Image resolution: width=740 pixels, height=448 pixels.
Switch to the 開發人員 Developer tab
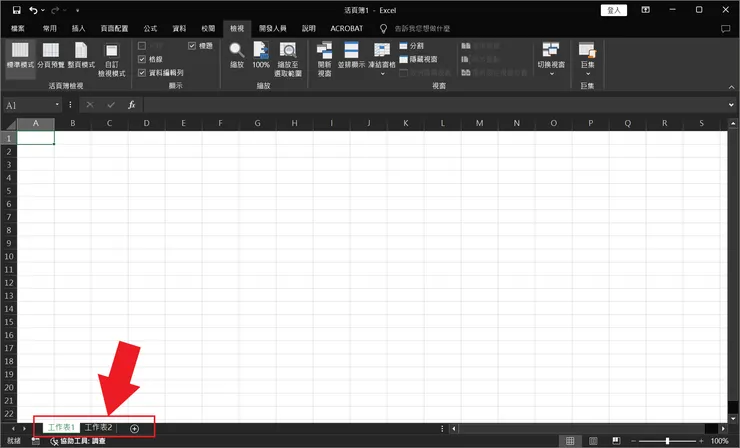(x=272, y=29)
